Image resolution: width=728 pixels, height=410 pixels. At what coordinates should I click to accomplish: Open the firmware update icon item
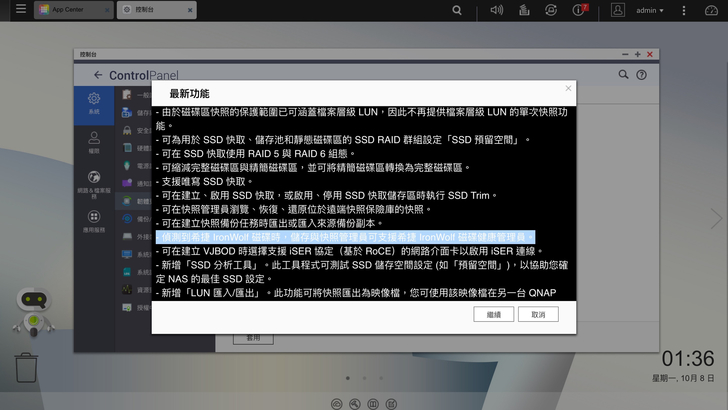(127, 201)
